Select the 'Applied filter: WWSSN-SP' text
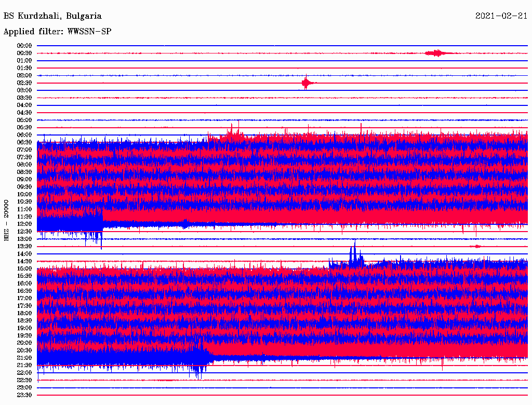This screenshot has height=405, width=532. pyautogui.click(x=57, y=32)
